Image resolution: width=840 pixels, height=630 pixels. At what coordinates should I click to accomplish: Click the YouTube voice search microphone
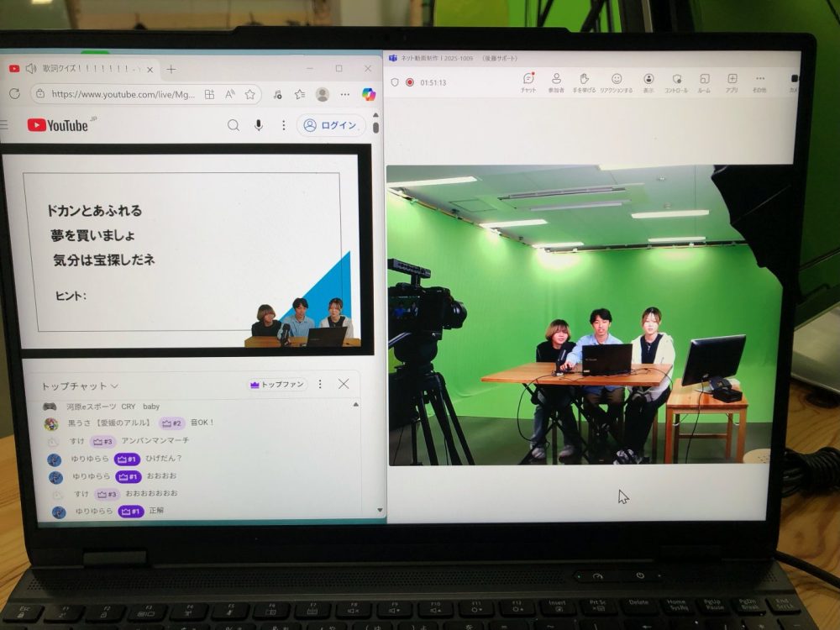pyautogui.click(x=259, y=125)
